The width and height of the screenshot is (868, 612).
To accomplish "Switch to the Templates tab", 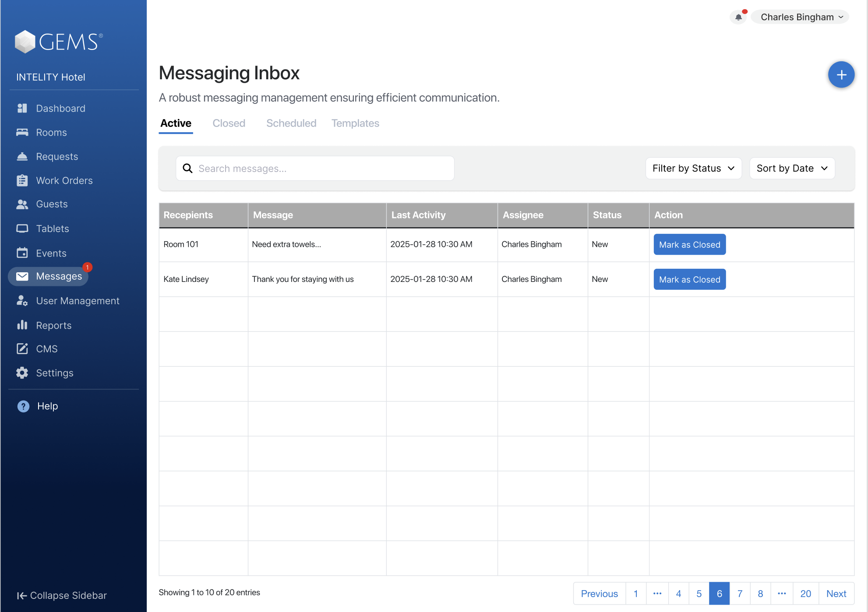I will click(355, 123).
